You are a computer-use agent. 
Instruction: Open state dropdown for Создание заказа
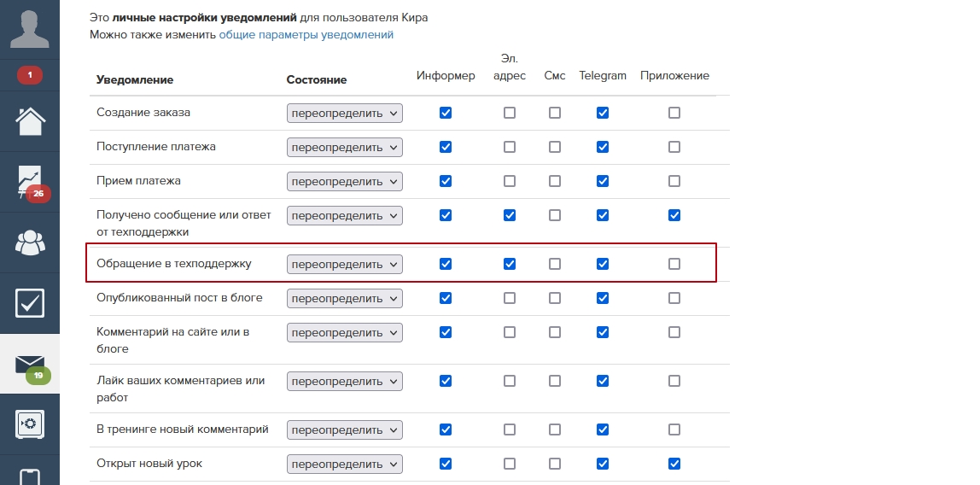click(x=345, y=113)
